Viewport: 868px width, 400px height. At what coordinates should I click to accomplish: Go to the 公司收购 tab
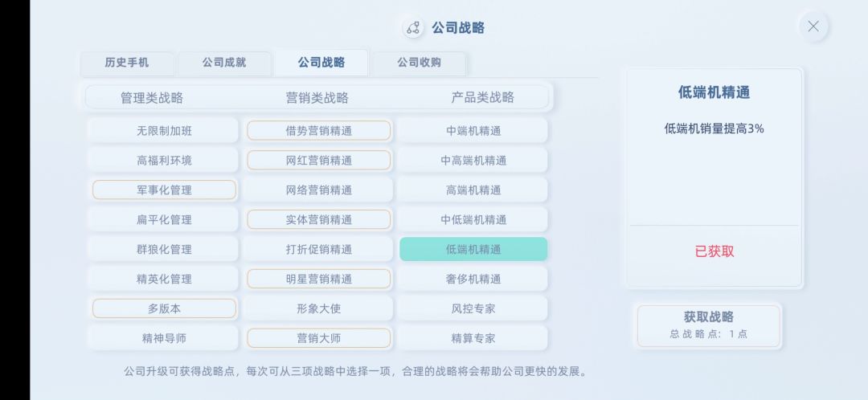(419, 63)
